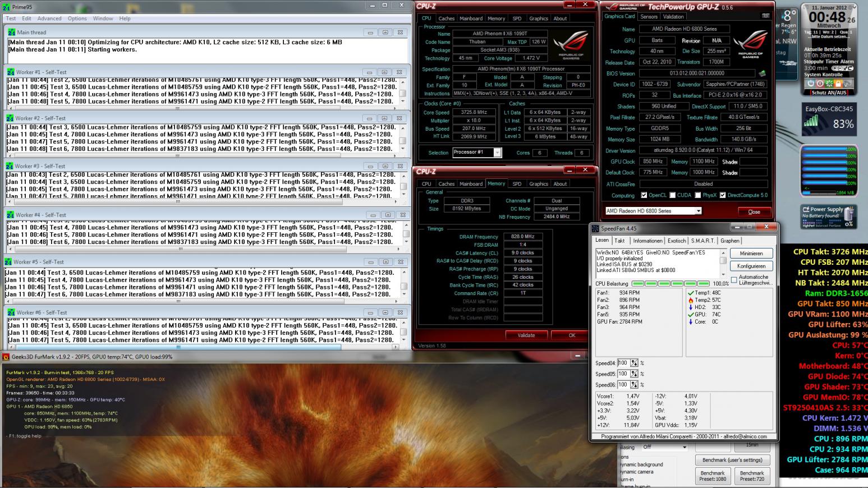Click Benchmark Preset:720 in FurMark
This screenshot has width=868, height=488.
pyautogui.click(x=752, y=476)
